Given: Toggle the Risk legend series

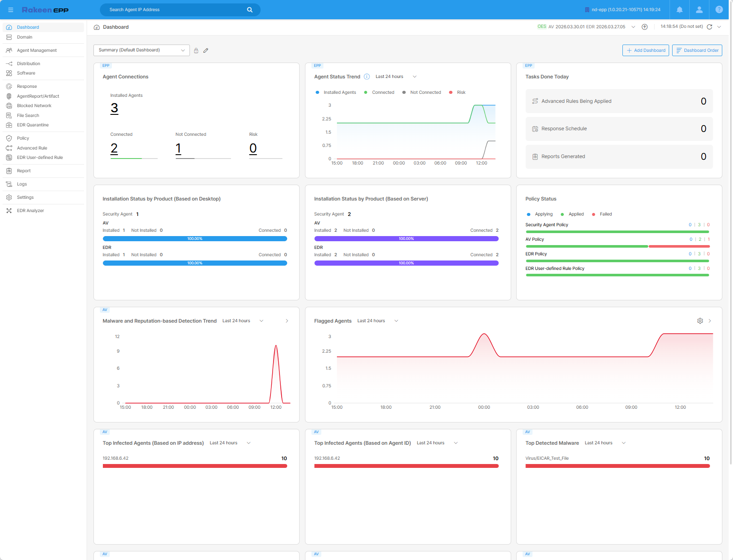Looking at the screenshot, I should coord(457,93).
